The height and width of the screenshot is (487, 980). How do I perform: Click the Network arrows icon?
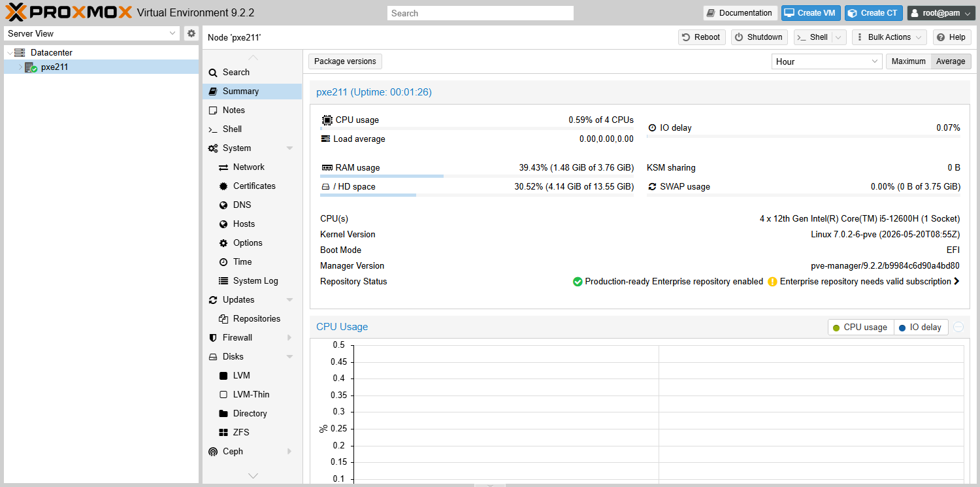223,167
